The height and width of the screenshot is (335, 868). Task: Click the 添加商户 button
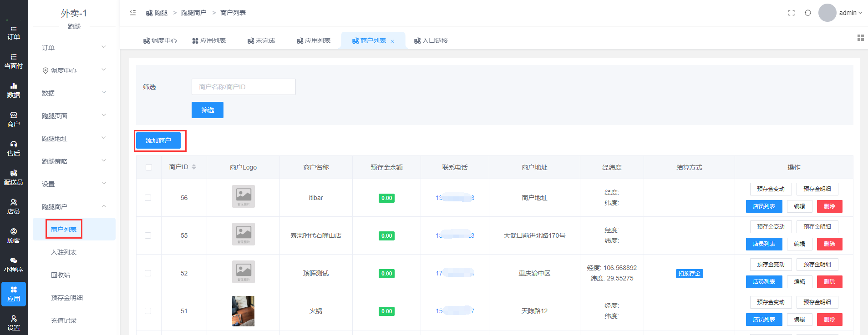point(158,140)
